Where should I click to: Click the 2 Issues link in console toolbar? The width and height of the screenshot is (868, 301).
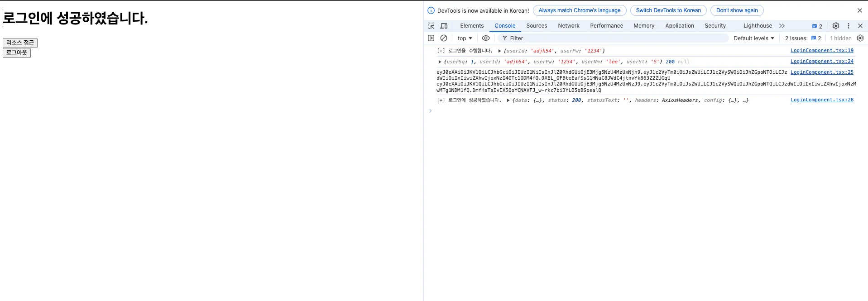803,38
